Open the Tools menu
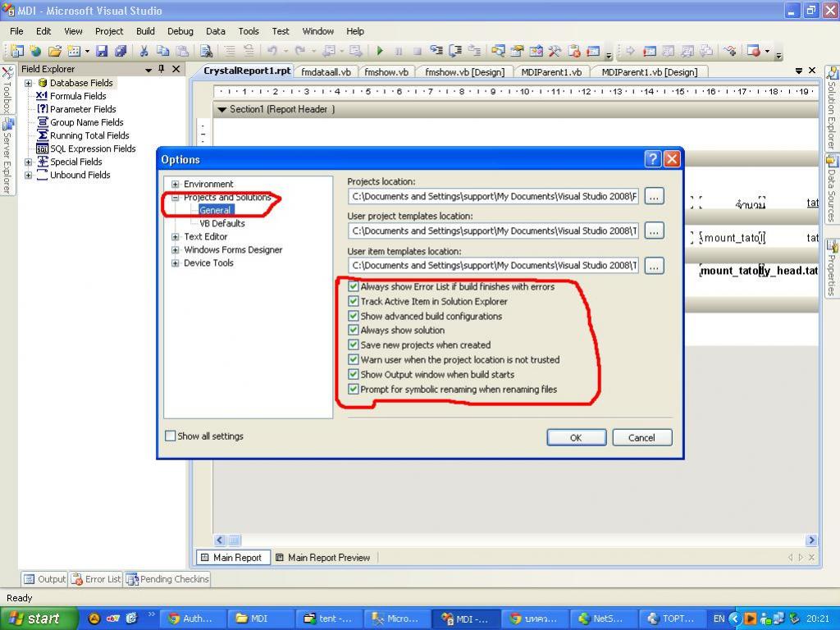This screenshot has height=630, width=840. (249, 31)
